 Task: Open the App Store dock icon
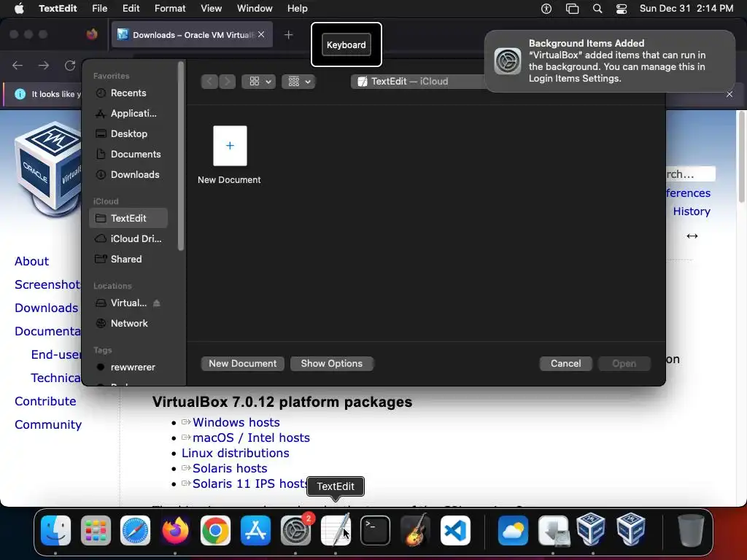255,530
